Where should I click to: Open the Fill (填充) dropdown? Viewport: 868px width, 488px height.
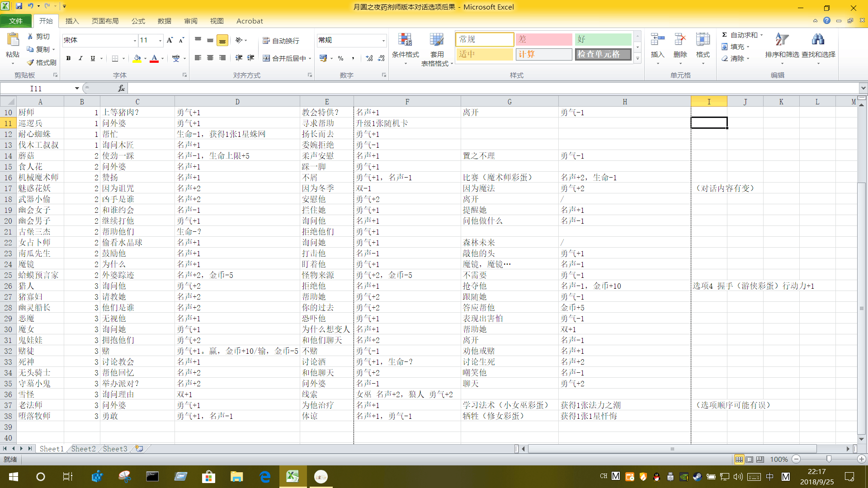pos(736,47)
